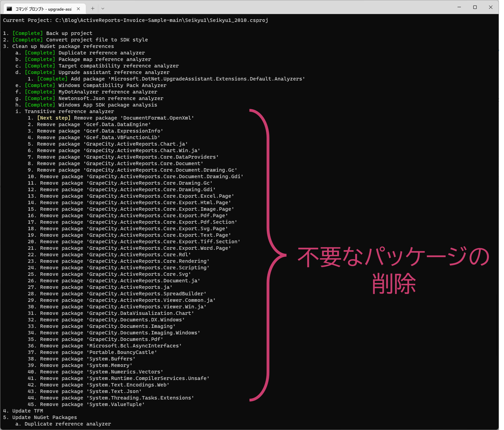Click Remove package 'GrapeCity.ActiveReports.Core.Scripting' line
504x430 pixels.
(x=118, y=268)
